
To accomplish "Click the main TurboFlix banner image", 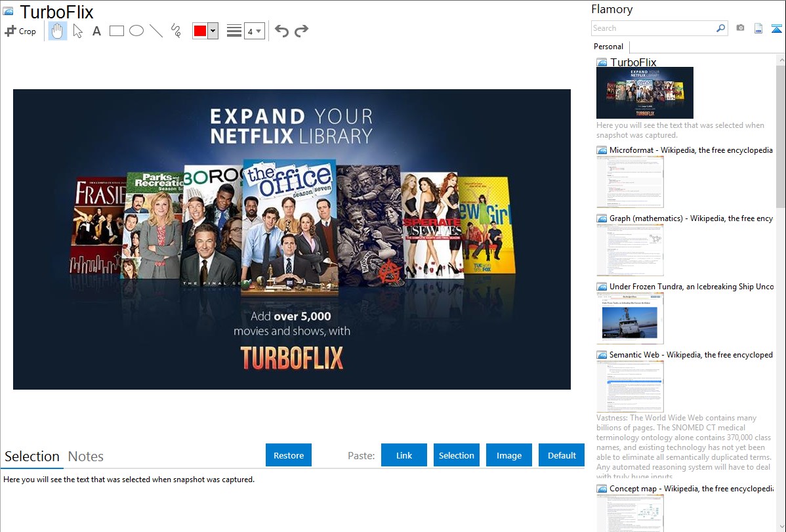I will click(x=292, y=239).
